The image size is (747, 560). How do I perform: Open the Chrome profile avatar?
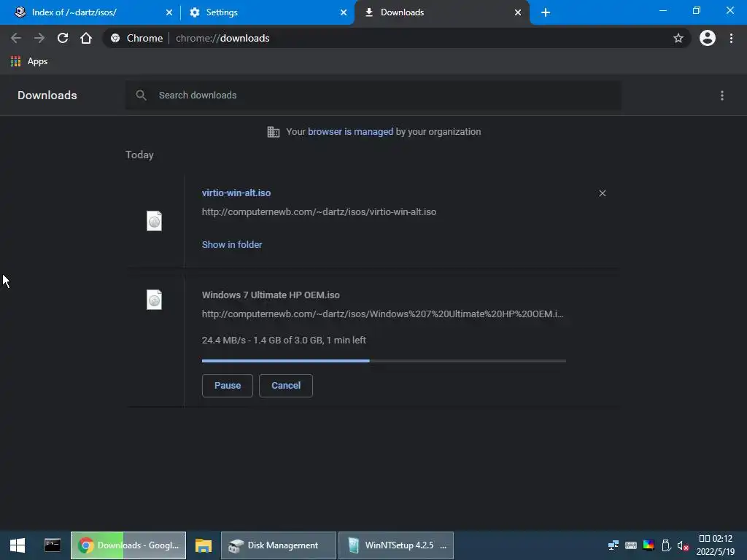tap(707, 38)
